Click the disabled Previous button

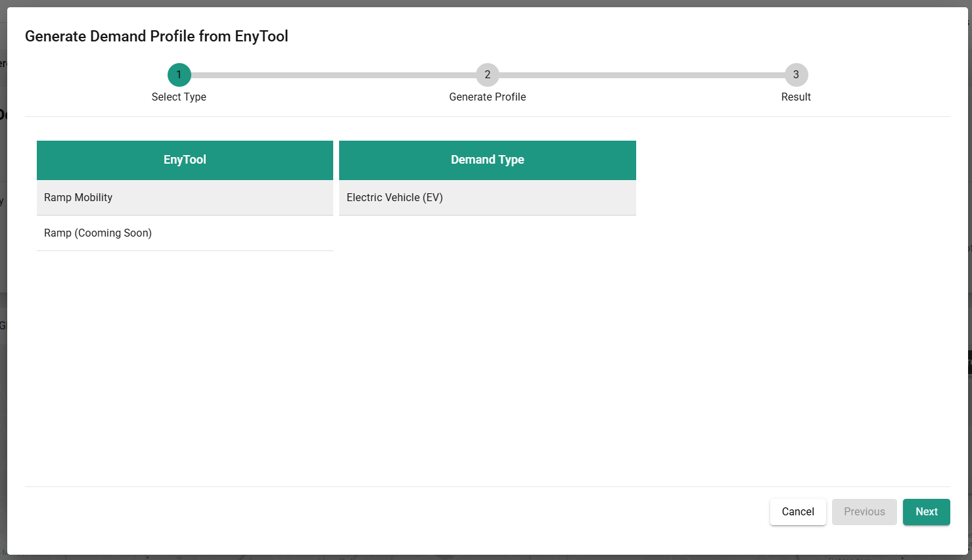point(864,511)
